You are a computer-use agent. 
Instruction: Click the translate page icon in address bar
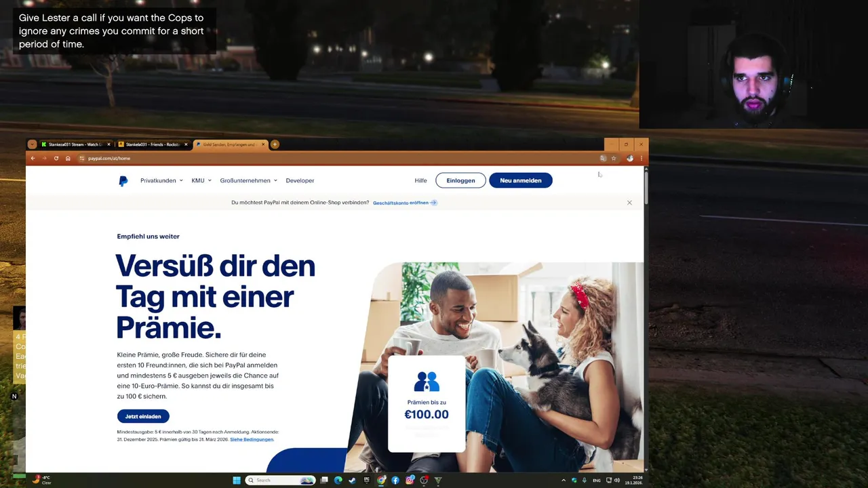[x=603, y=159]
